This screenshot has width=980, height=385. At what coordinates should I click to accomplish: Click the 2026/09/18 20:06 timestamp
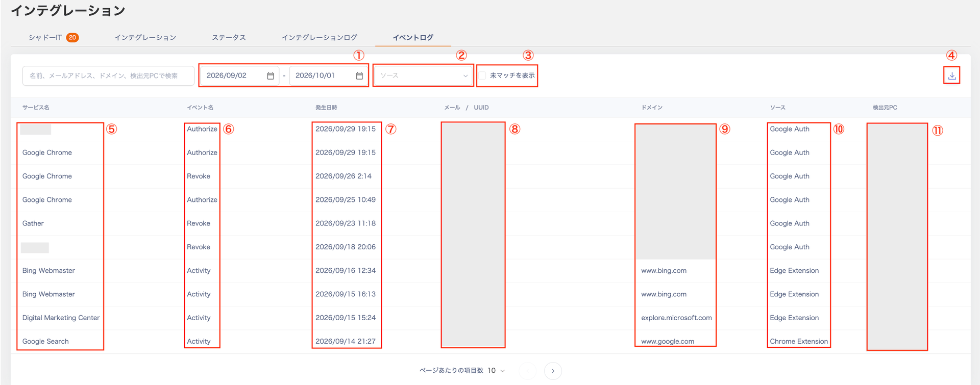pos(346,247)
